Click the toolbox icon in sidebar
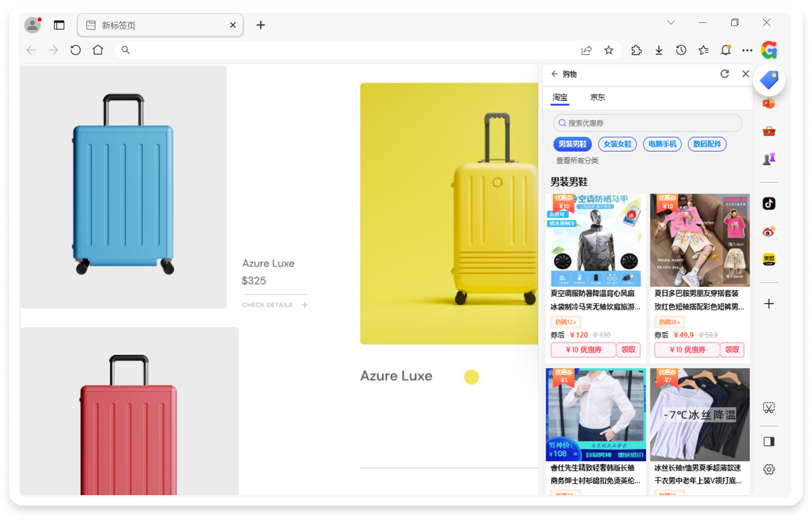The width and height of the screenshot is (812, 523). [769, 132]
